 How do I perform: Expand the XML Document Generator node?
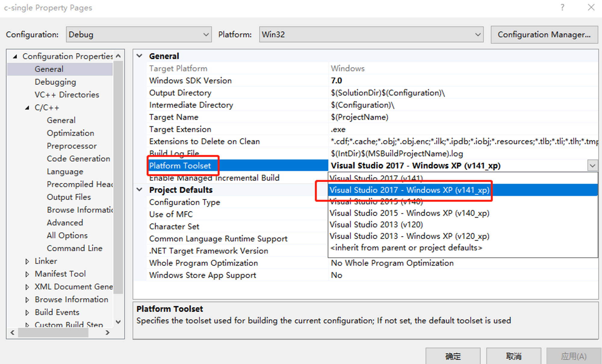click(x=27, y=287)
